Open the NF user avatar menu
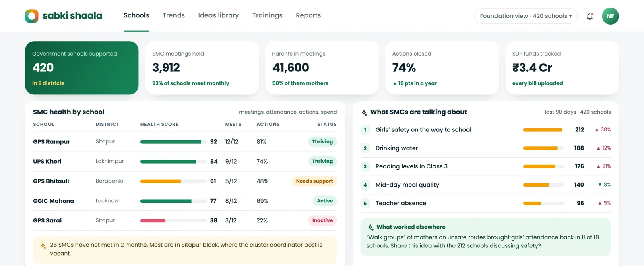 click(x=610, y=16)
